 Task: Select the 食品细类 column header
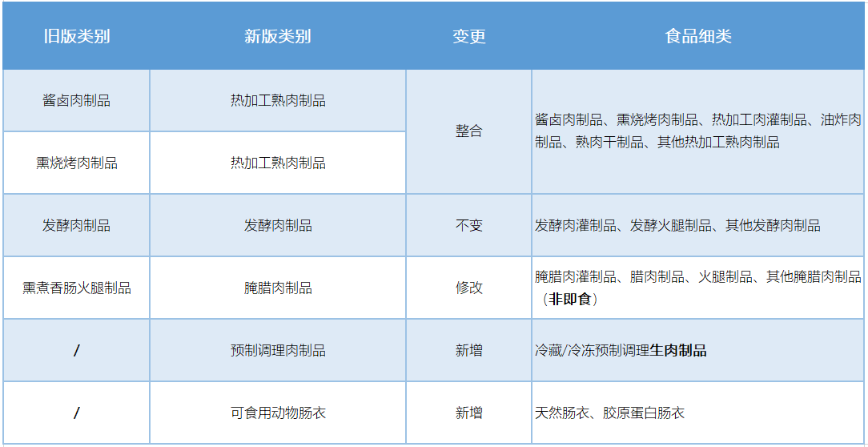pyautogui.click(x=698, y=37)
